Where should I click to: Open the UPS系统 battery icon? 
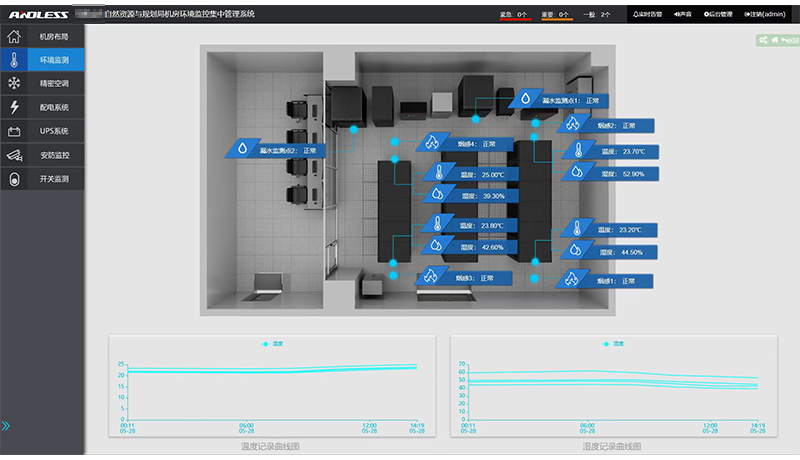coord(14,132)
